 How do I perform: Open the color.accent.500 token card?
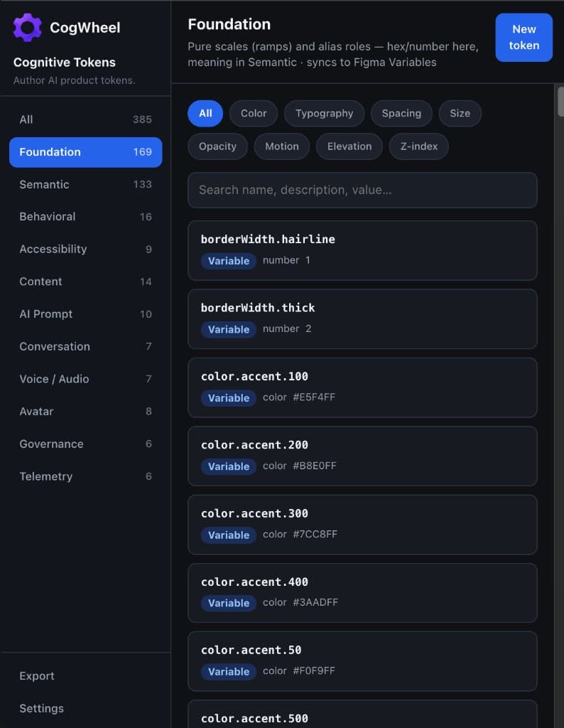click(x=362, y=714)
